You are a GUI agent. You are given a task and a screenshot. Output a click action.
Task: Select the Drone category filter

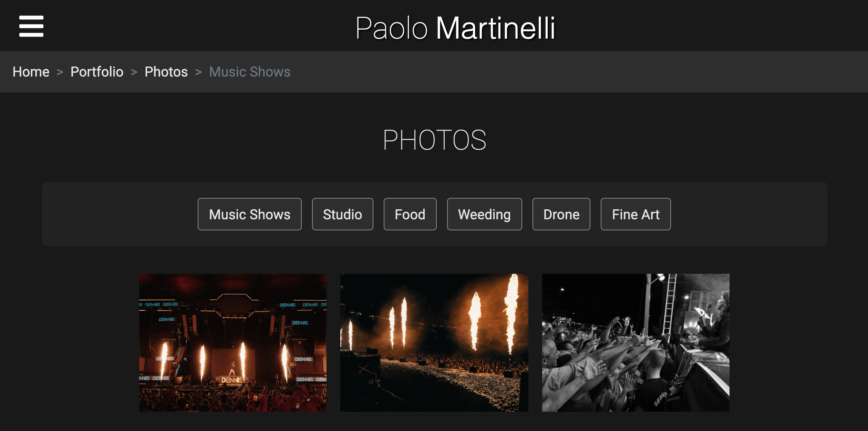[561, 214]
